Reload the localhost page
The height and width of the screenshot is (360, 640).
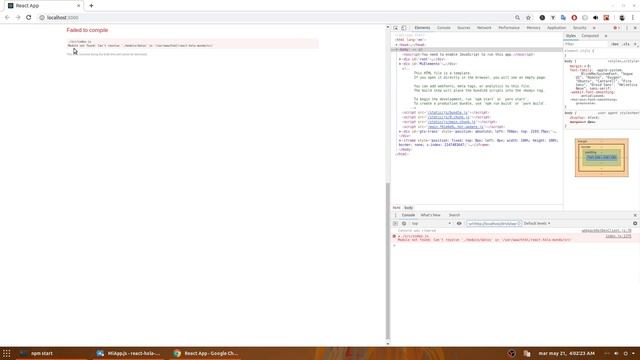pos(29,18)
